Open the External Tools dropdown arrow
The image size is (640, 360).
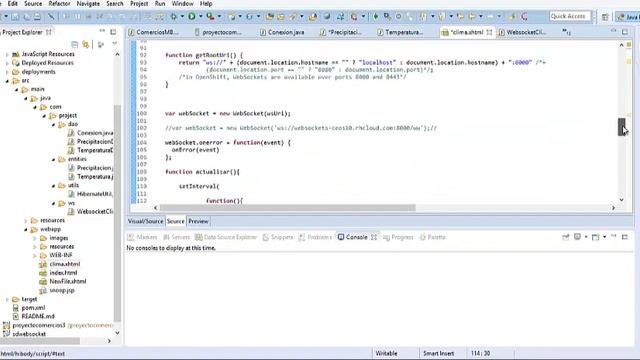coord(219,16)
